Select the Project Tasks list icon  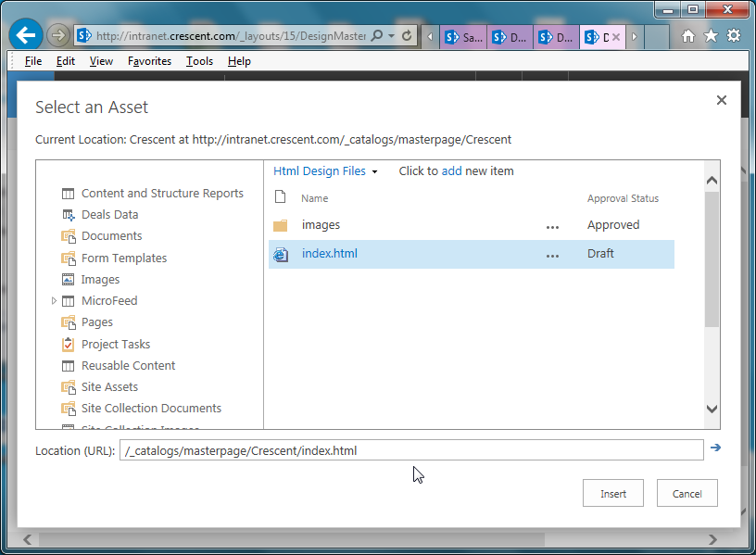(68, 344)
